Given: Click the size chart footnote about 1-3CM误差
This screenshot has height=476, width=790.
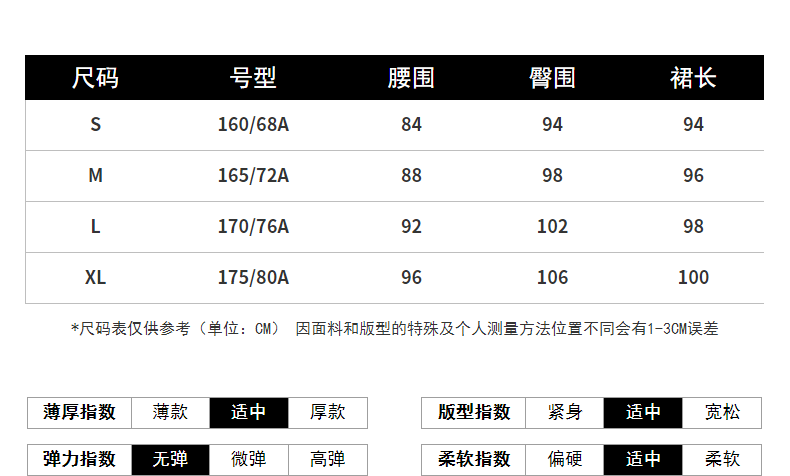Looking at the screenshot, I should coord(394,328).
